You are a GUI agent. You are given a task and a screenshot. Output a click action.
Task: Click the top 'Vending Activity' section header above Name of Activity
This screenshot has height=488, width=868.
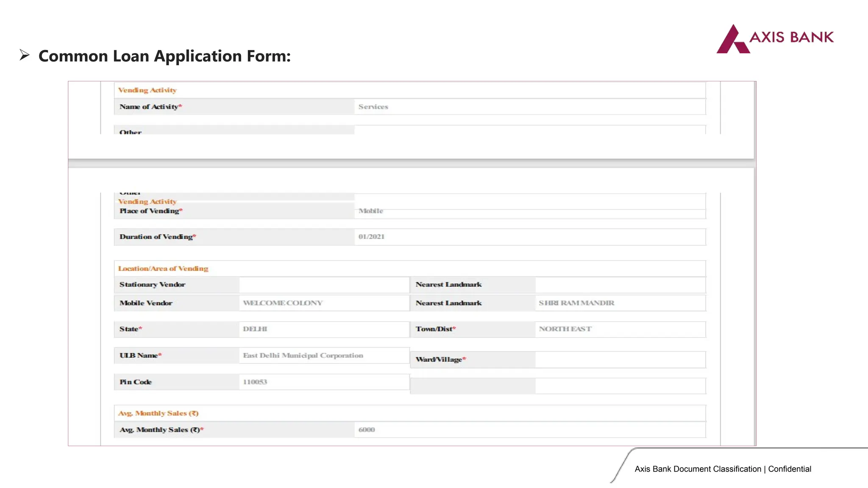[x=147, y=90]
